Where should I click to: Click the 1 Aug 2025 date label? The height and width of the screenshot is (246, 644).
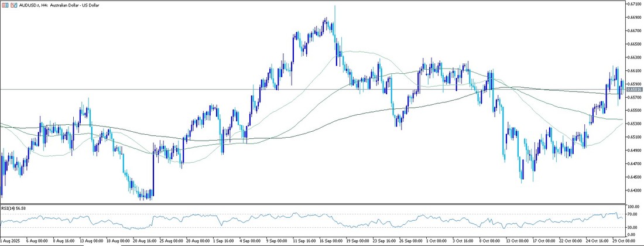pyautogui.click(x=10, y=241)
